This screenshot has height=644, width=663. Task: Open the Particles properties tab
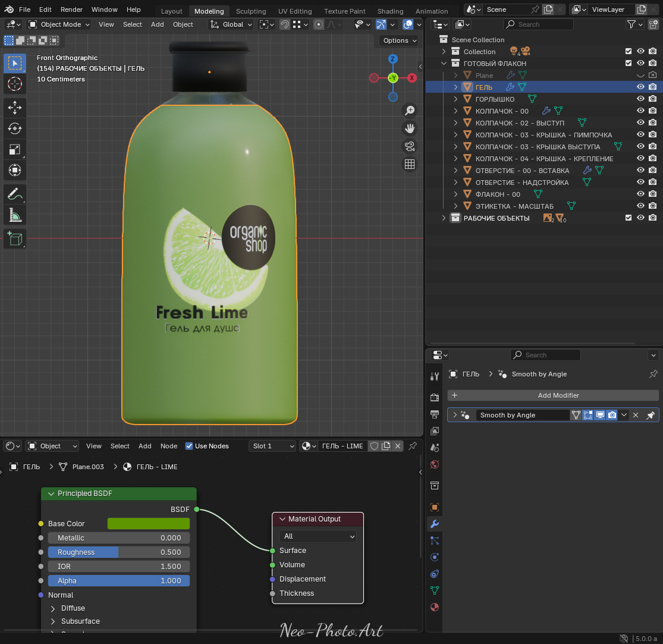point(434,541)
